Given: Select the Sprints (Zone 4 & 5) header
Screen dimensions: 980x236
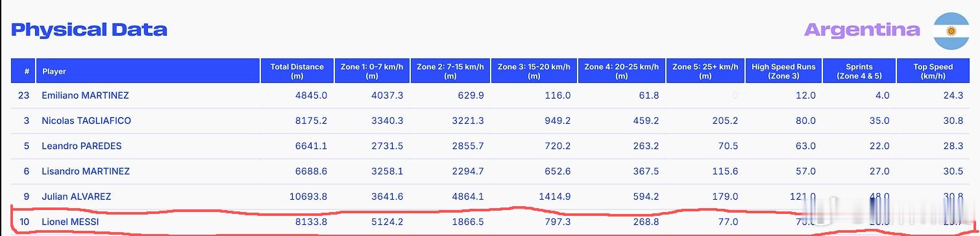Looking at the screenshot, I should pos(859,71).
